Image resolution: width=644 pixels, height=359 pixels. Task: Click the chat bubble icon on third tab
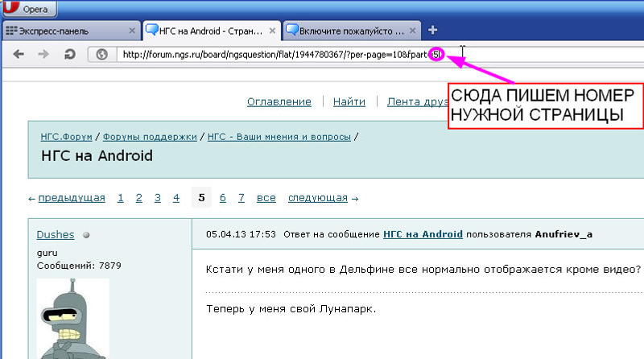click(x=292, y=30)
